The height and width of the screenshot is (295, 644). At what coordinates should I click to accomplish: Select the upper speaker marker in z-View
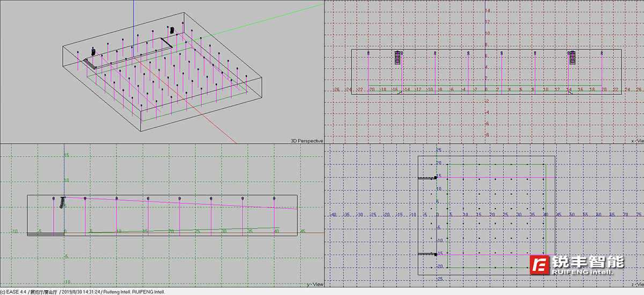(x=436, y=177)
